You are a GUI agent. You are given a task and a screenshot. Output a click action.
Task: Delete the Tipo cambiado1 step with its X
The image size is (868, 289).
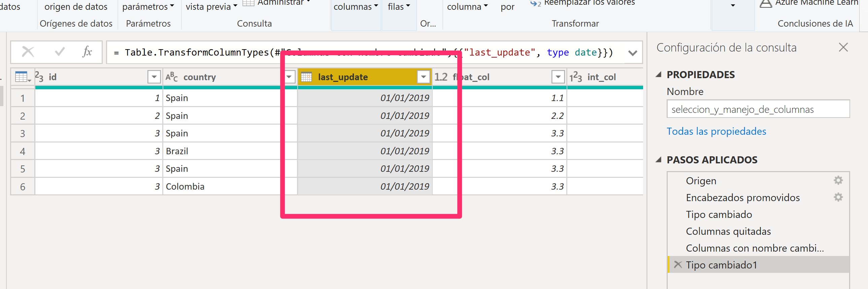678,265
